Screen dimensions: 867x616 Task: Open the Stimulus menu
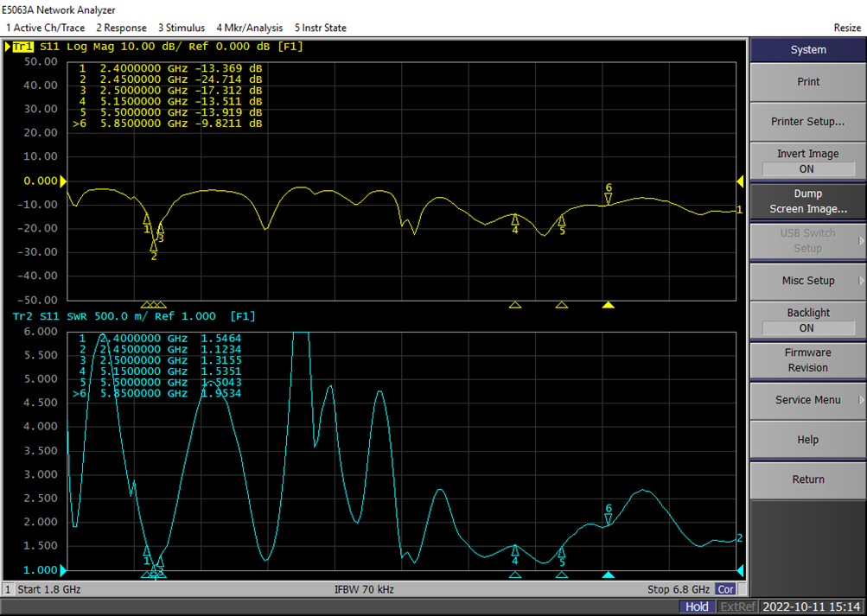[182, 28]
